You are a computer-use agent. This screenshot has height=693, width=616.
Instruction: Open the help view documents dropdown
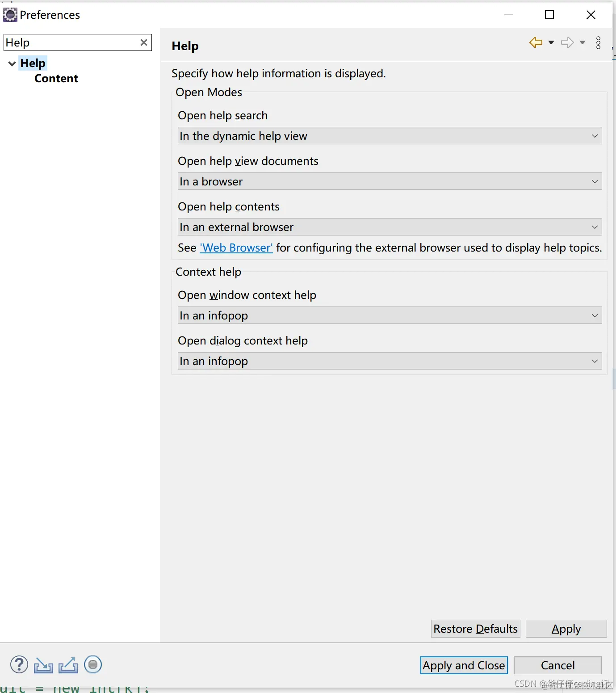tap(390, 181)
